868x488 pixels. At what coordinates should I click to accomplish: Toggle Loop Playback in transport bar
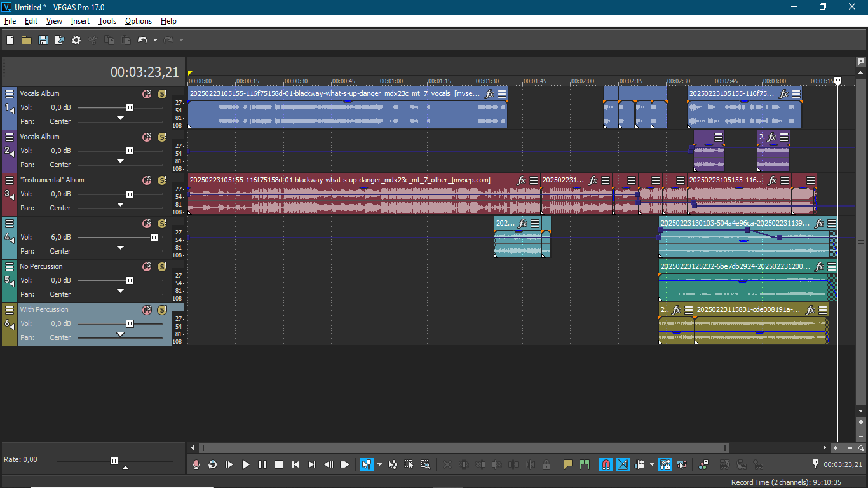213,464
